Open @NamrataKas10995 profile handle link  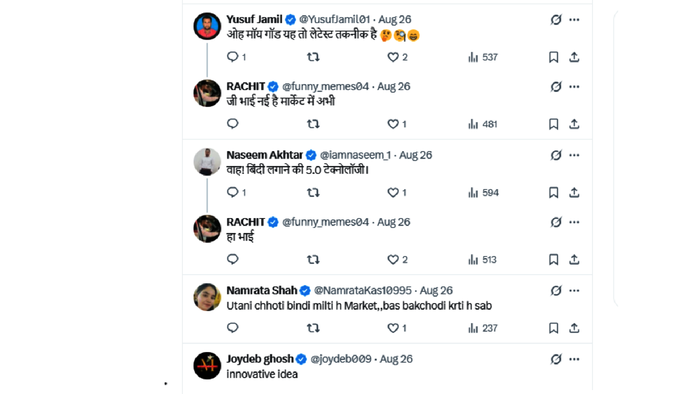pos(362,290)
